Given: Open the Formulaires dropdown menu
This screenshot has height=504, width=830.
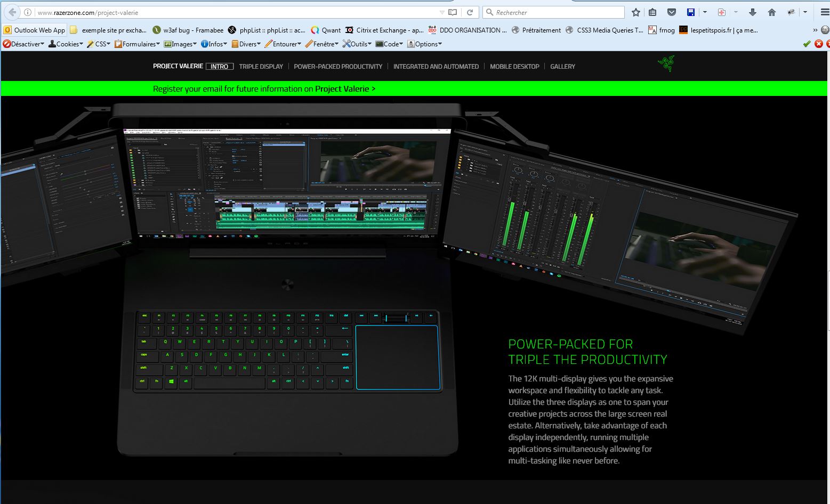Looking at the screenshot, I should (x=138, y=44).
